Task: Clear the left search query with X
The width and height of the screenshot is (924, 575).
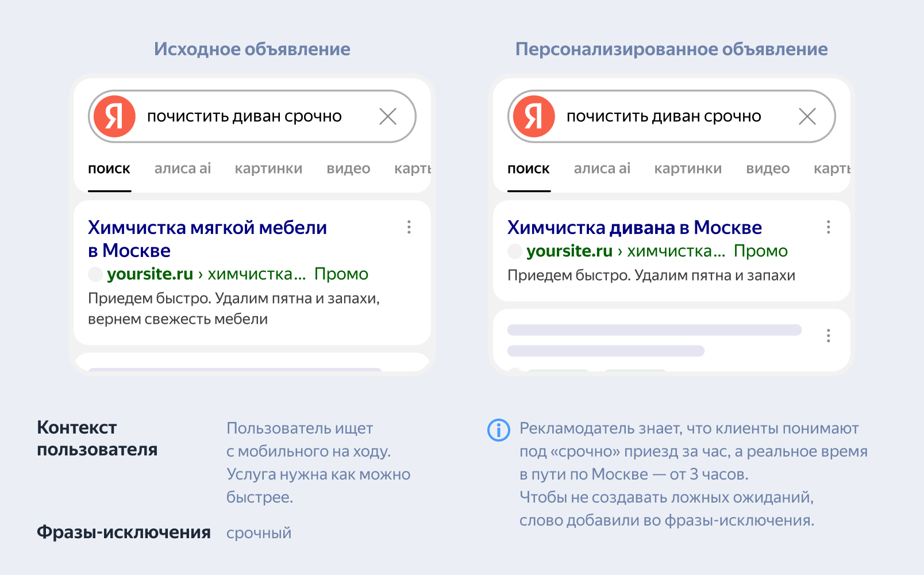Action: 388,117
